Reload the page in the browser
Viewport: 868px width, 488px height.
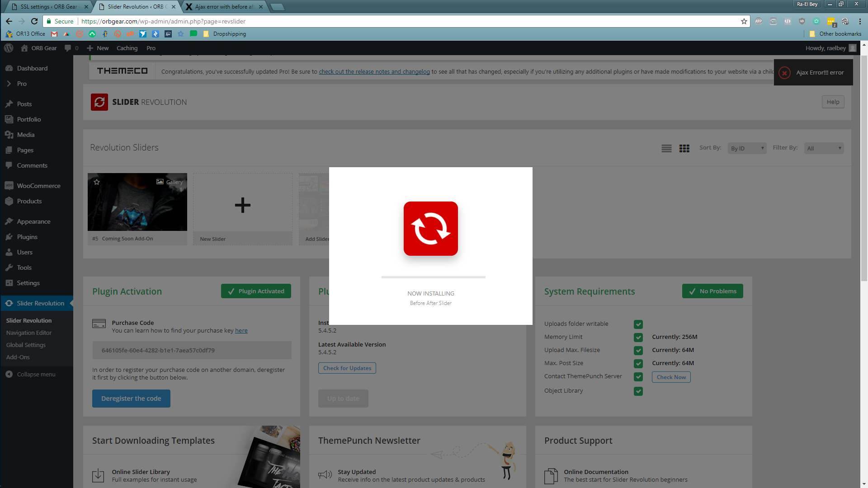click(x=34, y=21)
